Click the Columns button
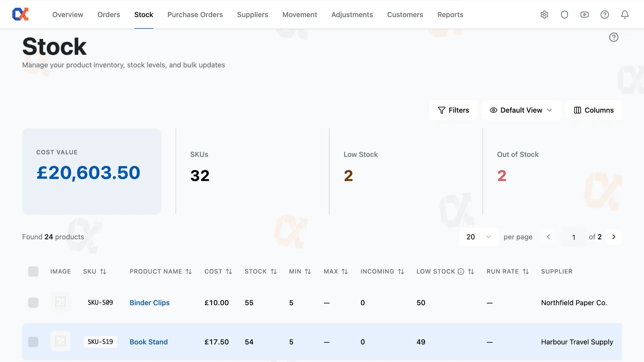 594,110
